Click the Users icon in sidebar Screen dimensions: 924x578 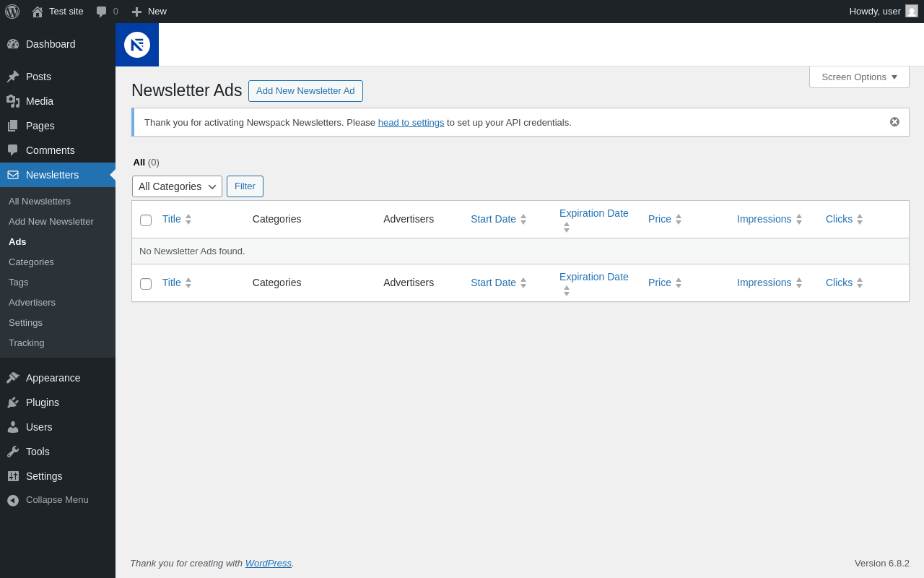tap(13, 427)
